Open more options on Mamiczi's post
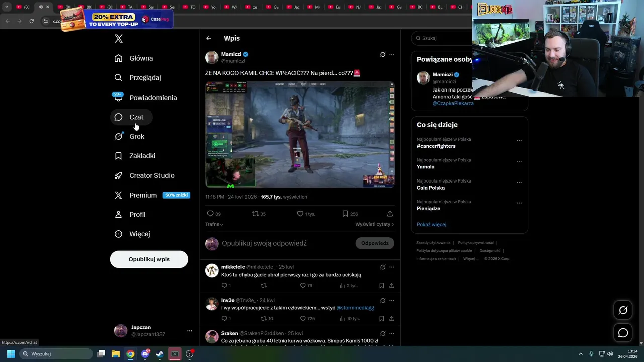The image size is (644, 362). coord(392,54)
